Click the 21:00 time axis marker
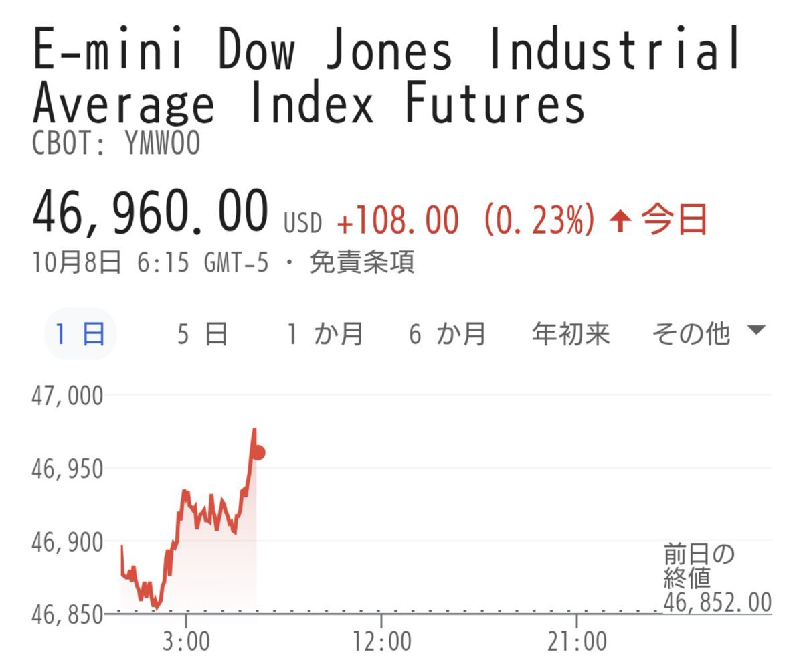803x672 pixels. 576,641
